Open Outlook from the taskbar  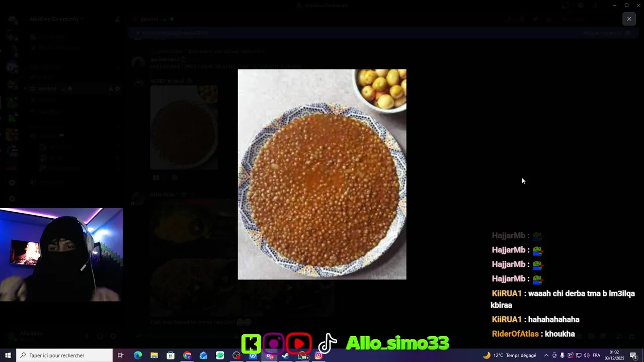click(203, 355)
